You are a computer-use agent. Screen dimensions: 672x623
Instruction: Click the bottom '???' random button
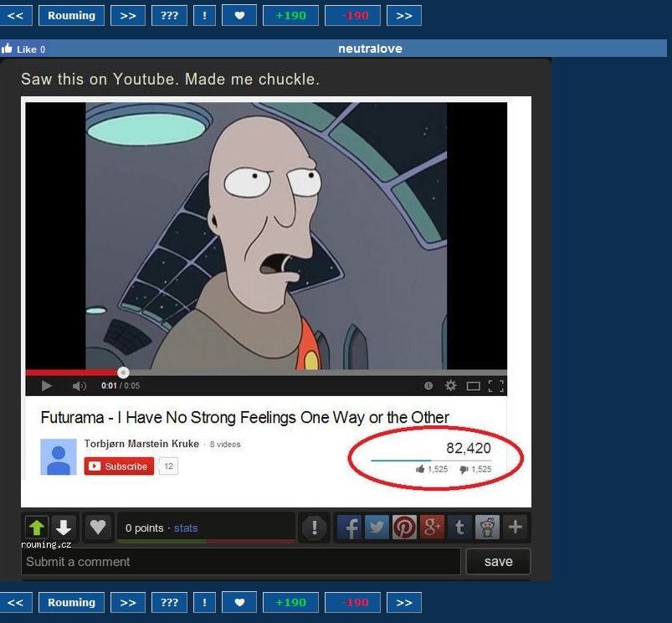[169, 603]
